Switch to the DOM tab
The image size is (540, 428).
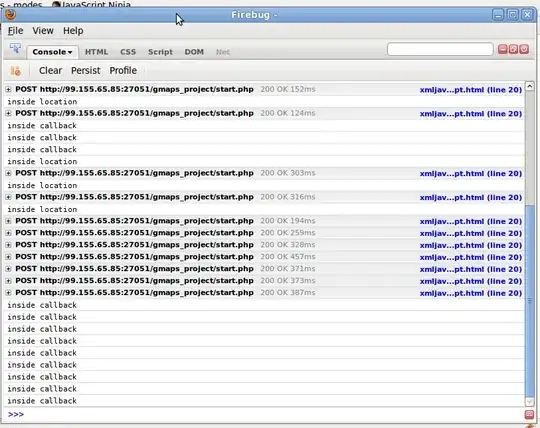tap(194, 52)
